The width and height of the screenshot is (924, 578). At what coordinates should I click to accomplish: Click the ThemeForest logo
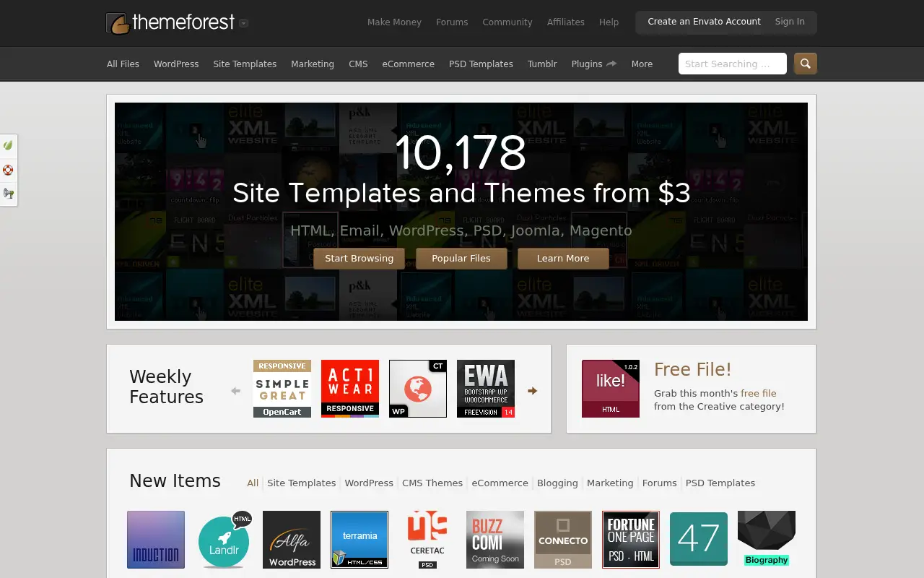[170, 22]
